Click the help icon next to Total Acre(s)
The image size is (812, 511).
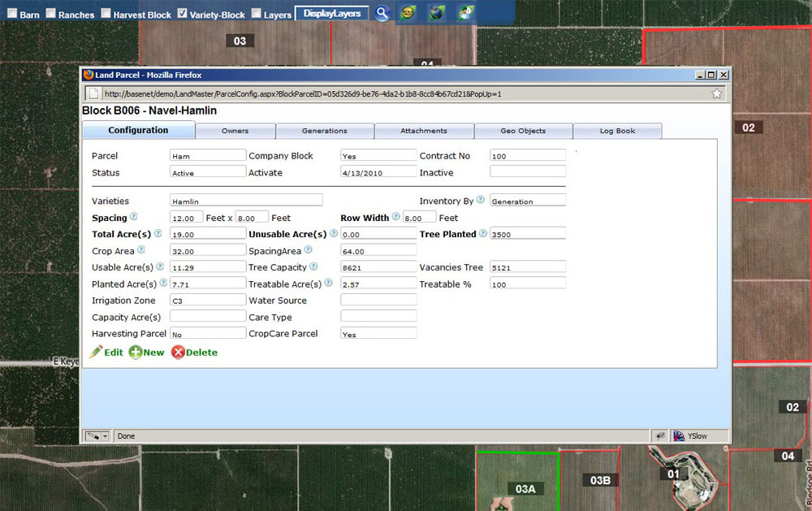pyautogui.click(x=158, y=233)
